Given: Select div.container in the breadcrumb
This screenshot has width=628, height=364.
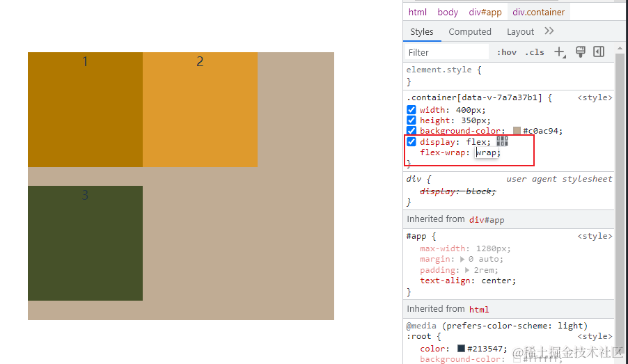Looking at the screenshot, I should pos(538,12).
